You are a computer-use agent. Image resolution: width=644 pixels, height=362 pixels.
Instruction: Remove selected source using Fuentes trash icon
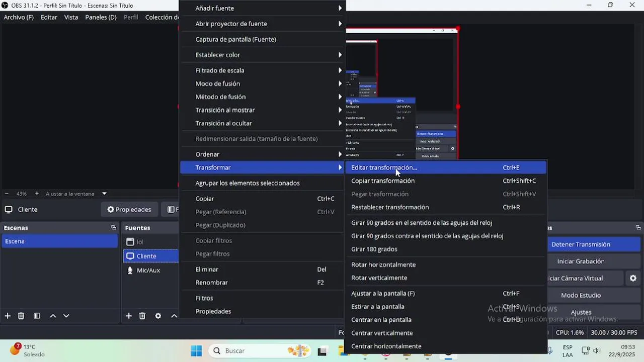click(142, 316)
